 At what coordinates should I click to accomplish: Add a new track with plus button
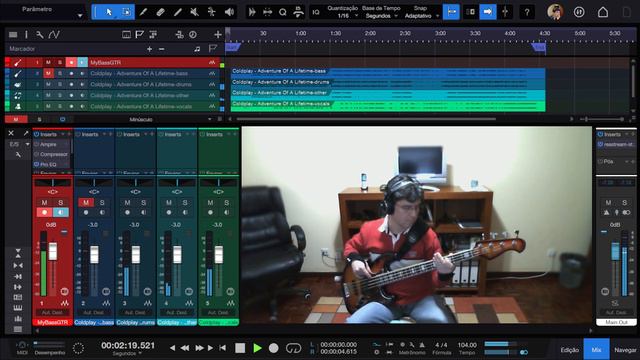tap(218, 35)
